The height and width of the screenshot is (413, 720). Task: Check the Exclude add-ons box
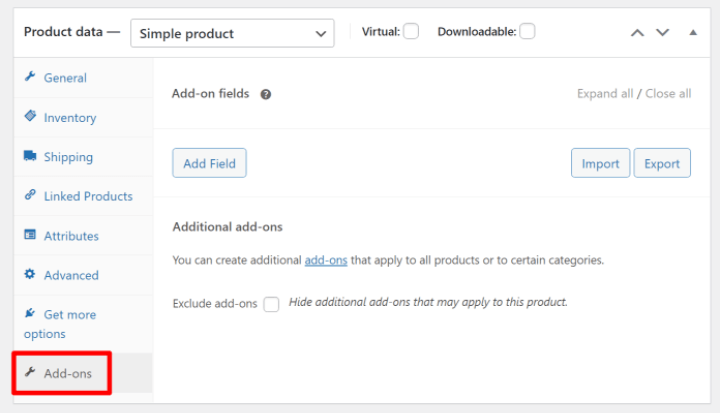click(x=271, y=304)
